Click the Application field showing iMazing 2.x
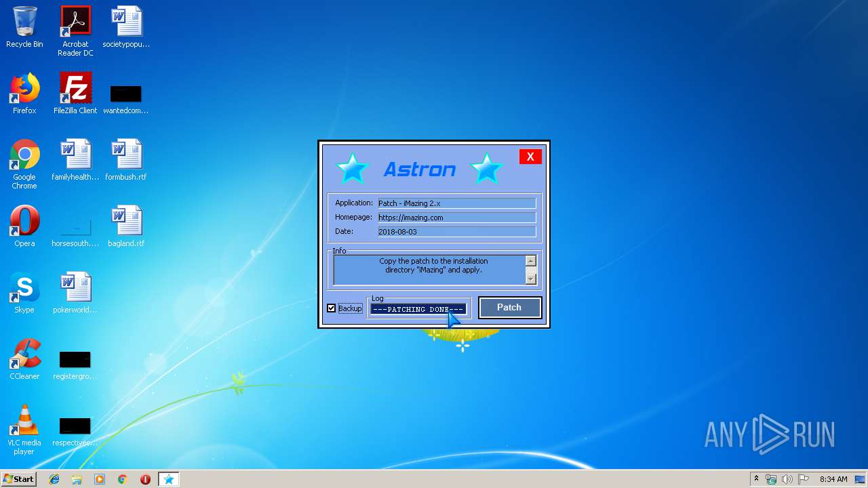This screenshot has width=868, height=488. tap(456, 203)
